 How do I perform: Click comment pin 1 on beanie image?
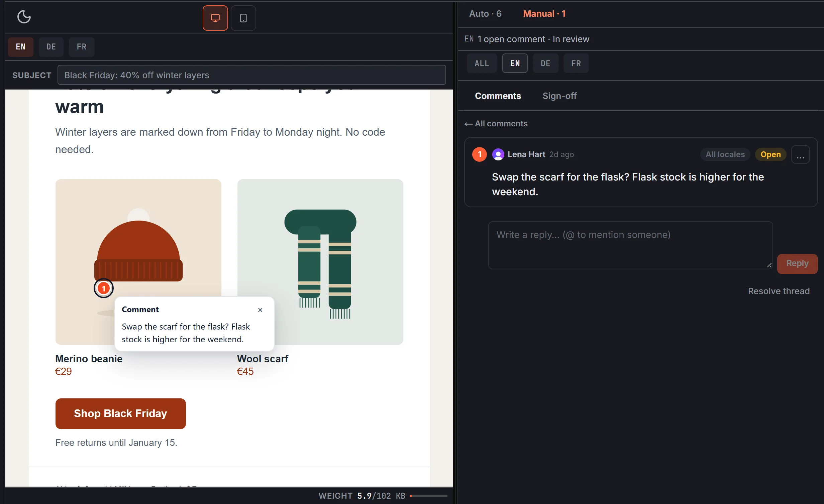click(104, 288)
